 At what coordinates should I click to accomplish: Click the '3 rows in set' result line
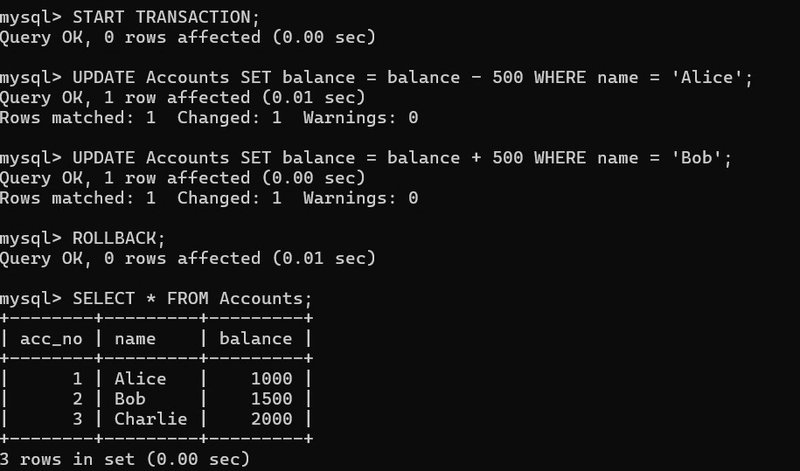(x=125, y=459)
